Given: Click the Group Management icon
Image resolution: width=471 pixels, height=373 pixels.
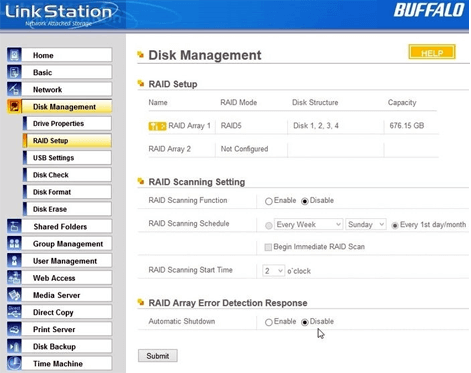Looking at the screenshot, I should tap(14, 244).
